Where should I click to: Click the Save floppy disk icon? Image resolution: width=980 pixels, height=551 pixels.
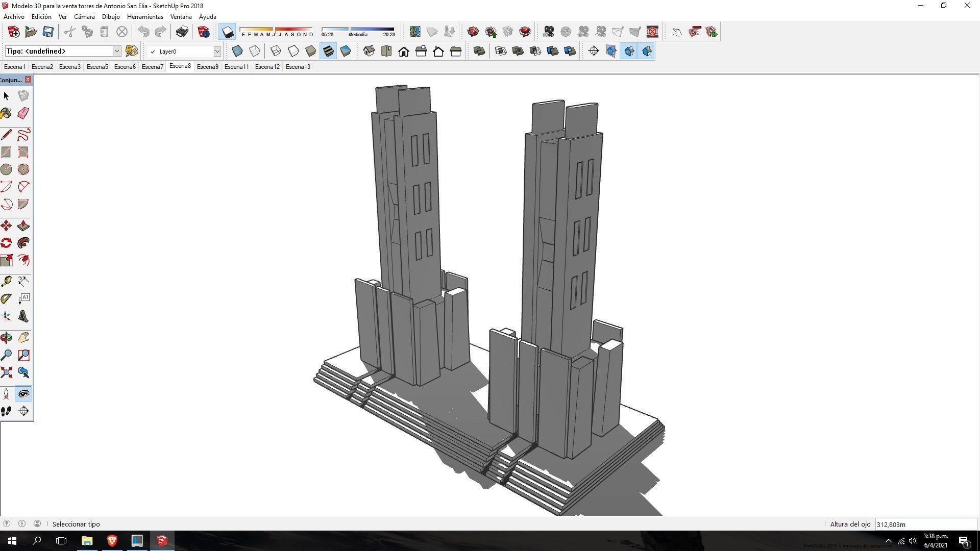(x=48, y=32)
